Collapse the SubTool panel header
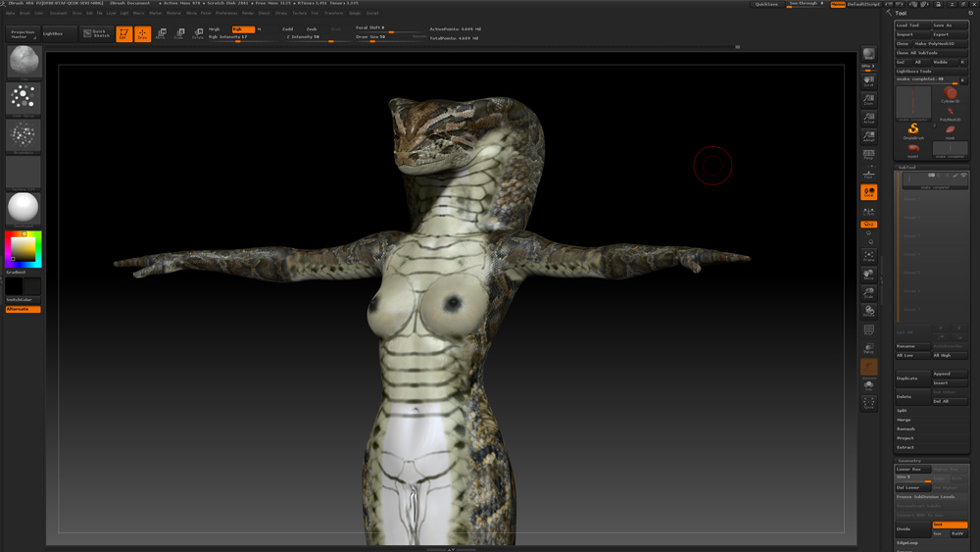The width and height of the screenshot is (980, 552). [907, 168]
